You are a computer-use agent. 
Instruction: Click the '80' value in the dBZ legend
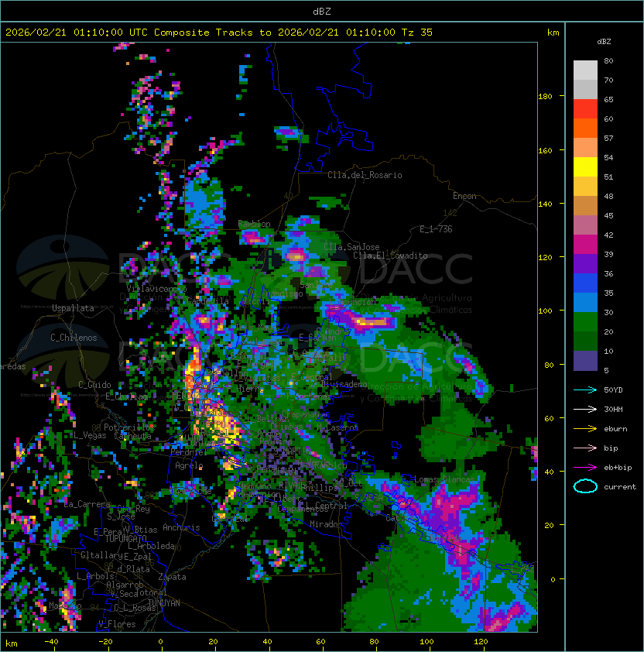[608, 60]
